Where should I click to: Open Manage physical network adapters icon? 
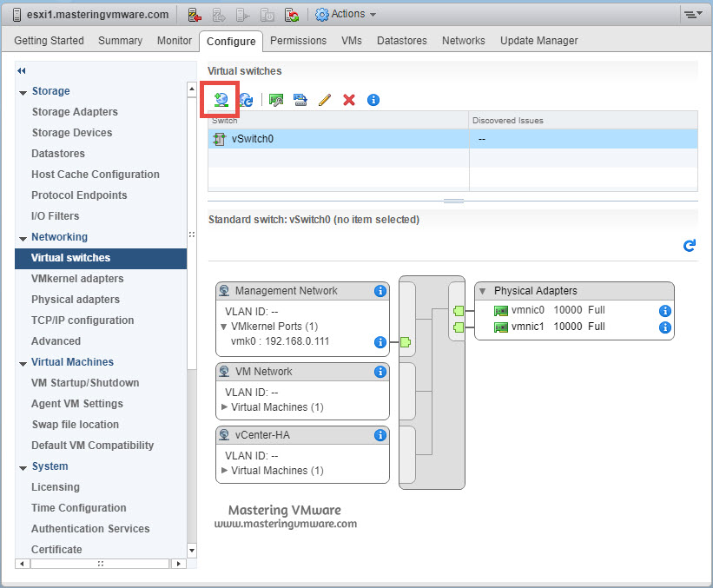276,100
